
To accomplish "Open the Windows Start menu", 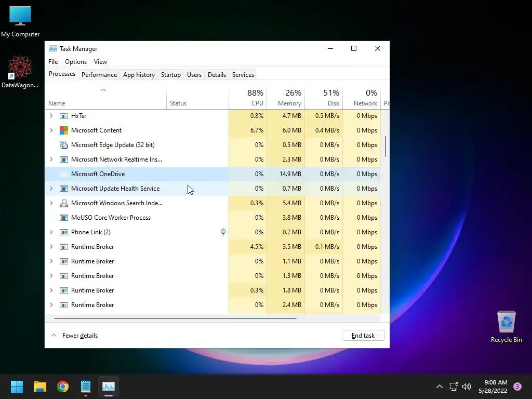I will [17, 387].
